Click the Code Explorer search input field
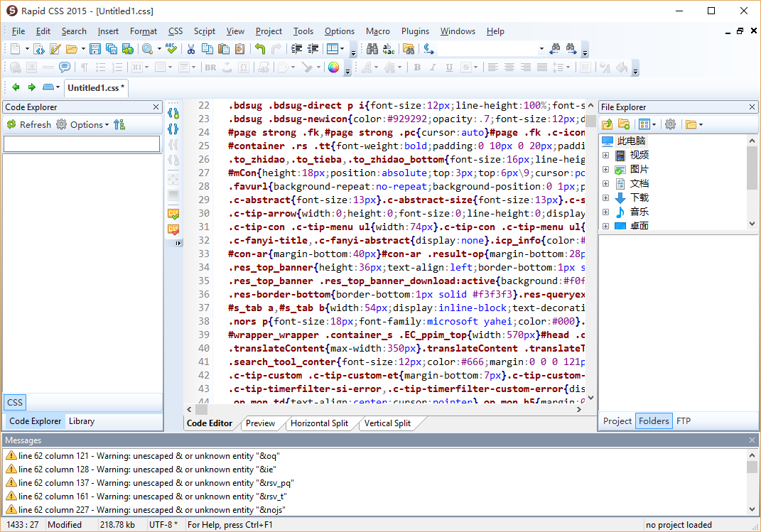 pos(82,144)
